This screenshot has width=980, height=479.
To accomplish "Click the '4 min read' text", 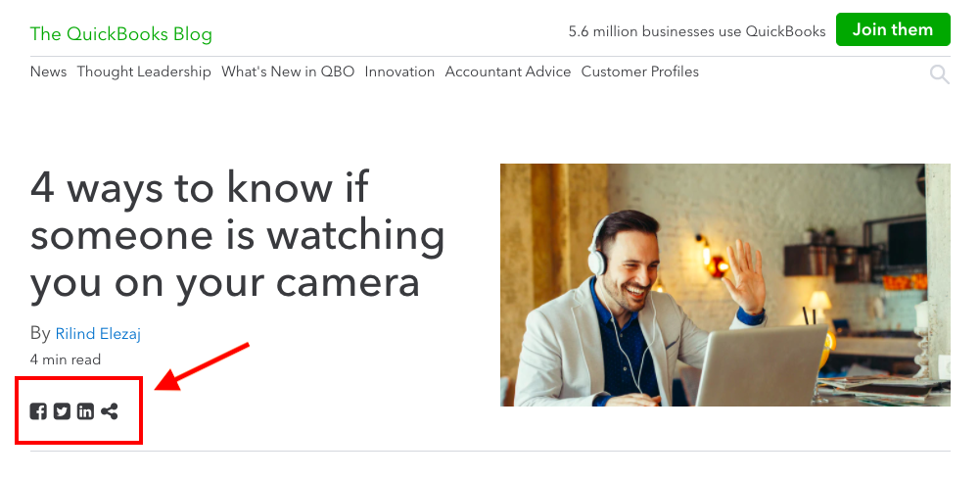I will [x=66, y=359].
